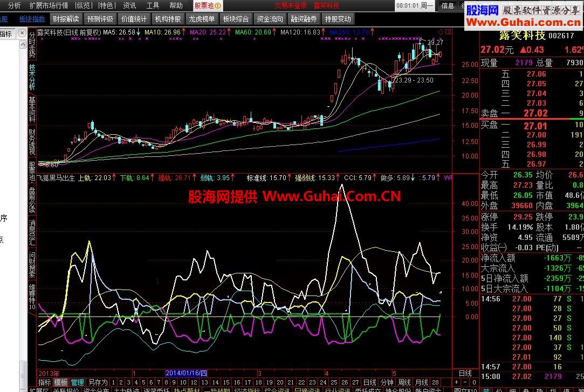Screen dimensions: 584x392
Task: Select template number 5 in bottom toolbar
Action: (x=143, y=382)
